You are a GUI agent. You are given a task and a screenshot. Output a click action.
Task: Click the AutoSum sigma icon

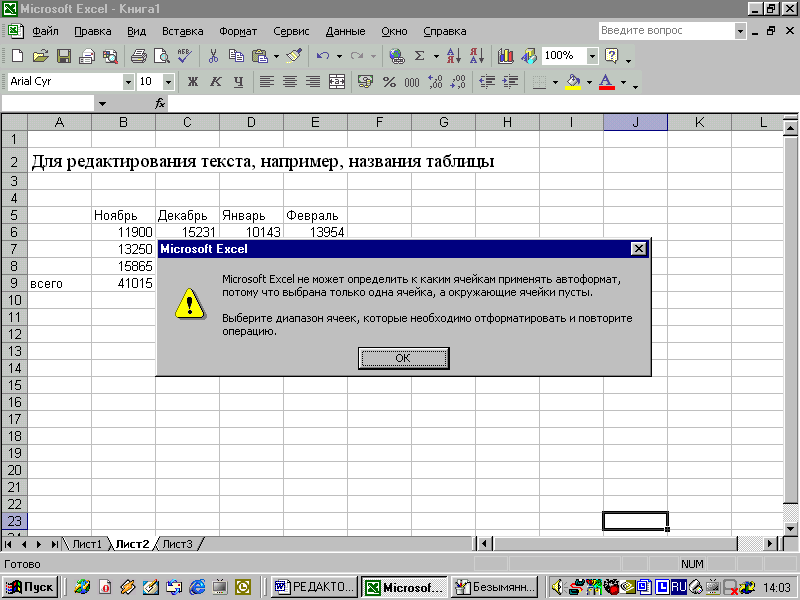pyautogui.click(x=419, y=55)
